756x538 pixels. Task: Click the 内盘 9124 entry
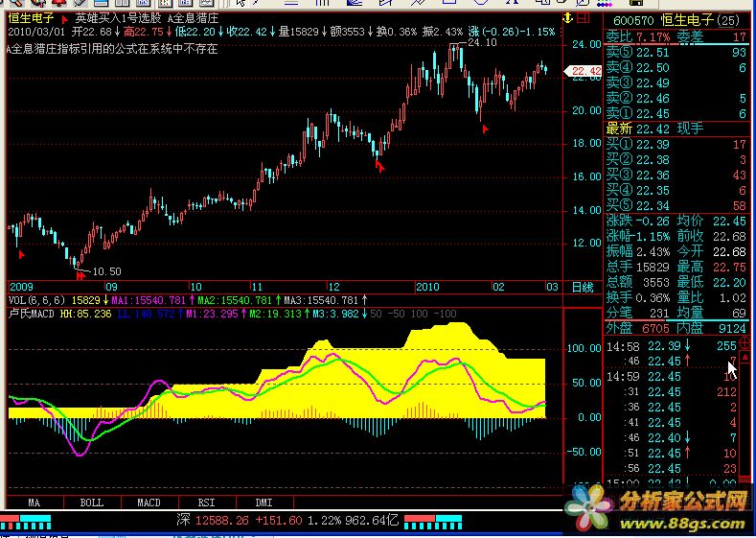click(x=712, y=329)
